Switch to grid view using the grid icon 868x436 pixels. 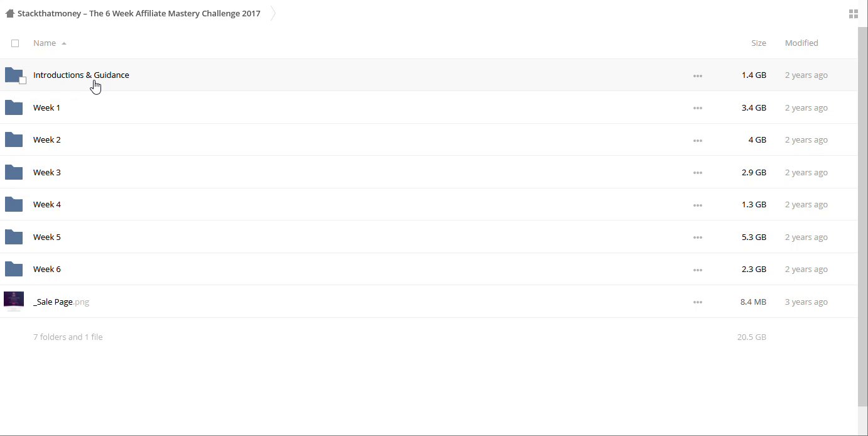[853, 14]
